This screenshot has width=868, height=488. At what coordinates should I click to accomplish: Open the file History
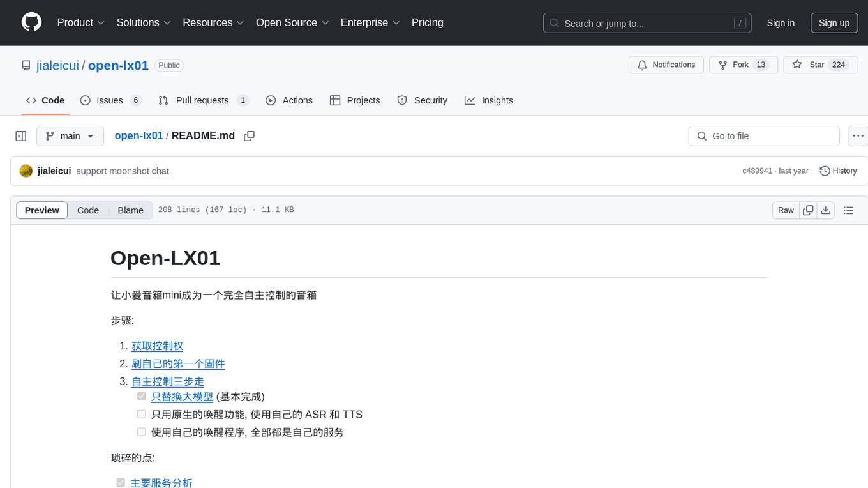point(839,171)
